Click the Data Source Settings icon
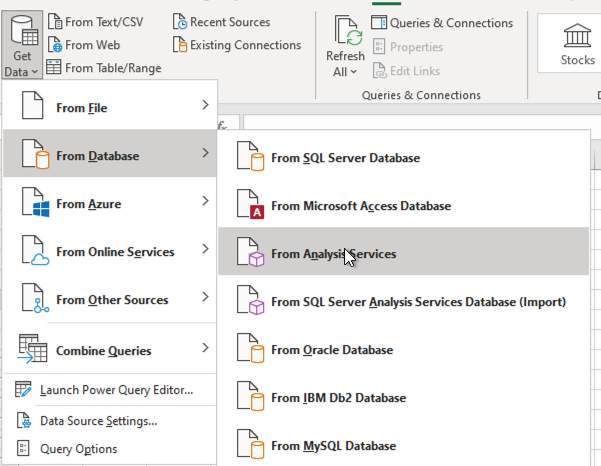Image resolution: width=601 pixels, height=466 pixels. tap(23, 420)
